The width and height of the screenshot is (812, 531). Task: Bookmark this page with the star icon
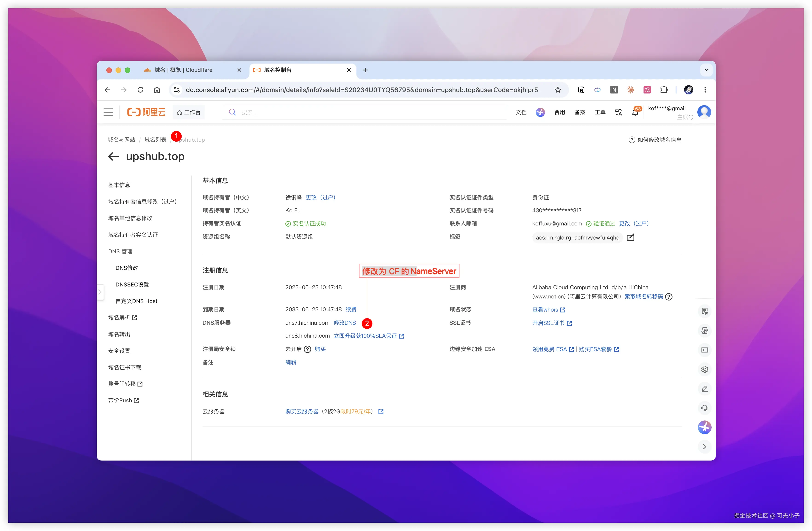coord(558,90)
